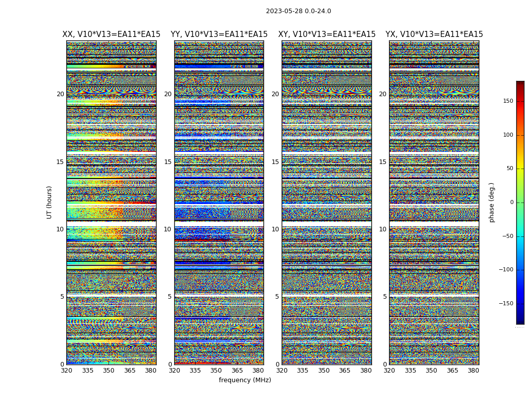Click the frequency (MHz) axis label

[x=245, y=380]
